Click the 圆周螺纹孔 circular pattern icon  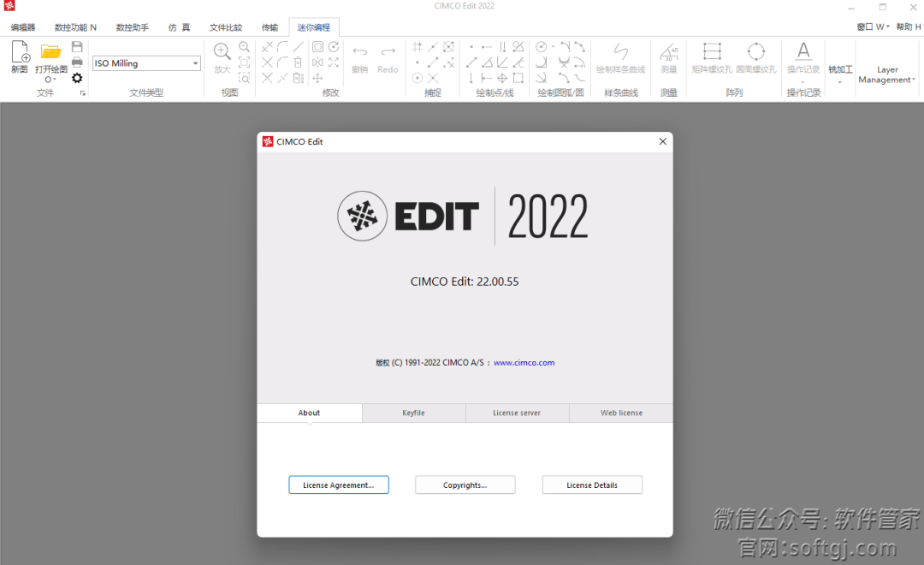[756, 52]
